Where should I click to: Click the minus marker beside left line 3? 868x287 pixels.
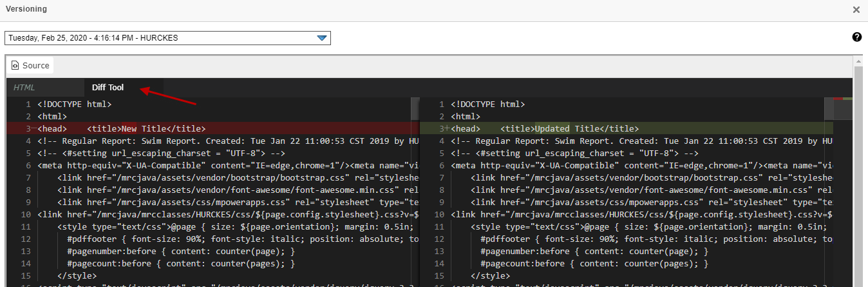[x=34, y=129]
